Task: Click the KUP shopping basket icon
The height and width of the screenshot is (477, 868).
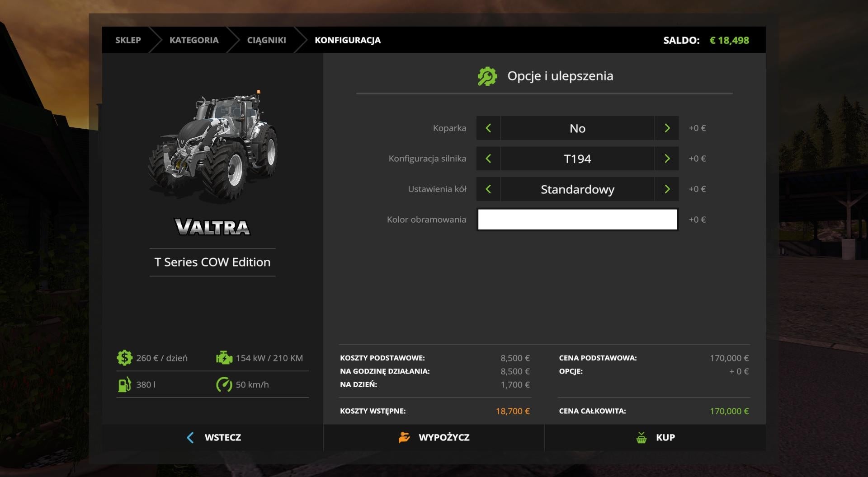Action: tap(641, 437)
